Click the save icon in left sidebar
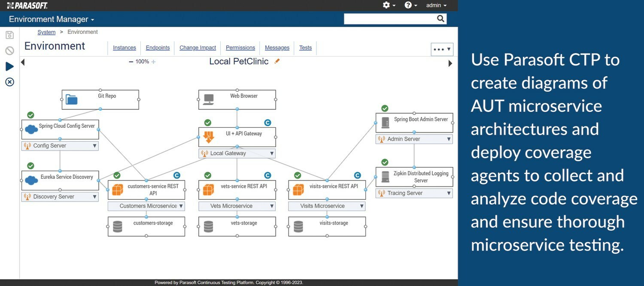 coord(9,35)
